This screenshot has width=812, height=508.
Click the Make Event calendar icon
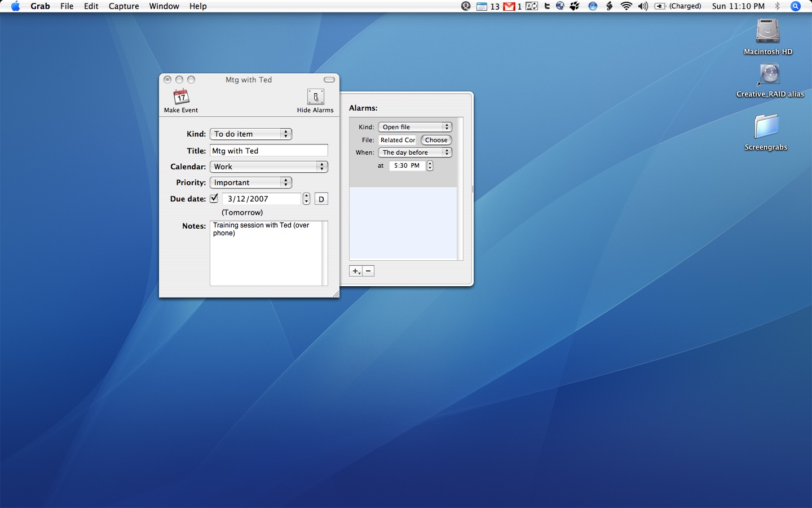(181, 97)
